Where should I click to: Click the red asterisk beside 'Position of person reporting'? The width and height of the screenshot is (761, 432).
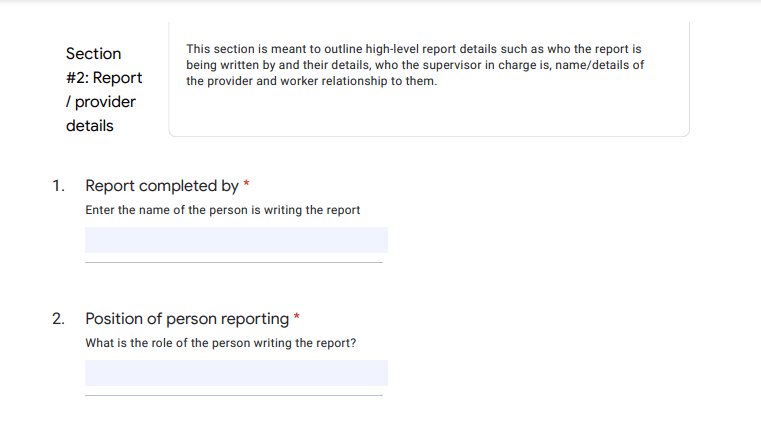[x=297, y=316]
